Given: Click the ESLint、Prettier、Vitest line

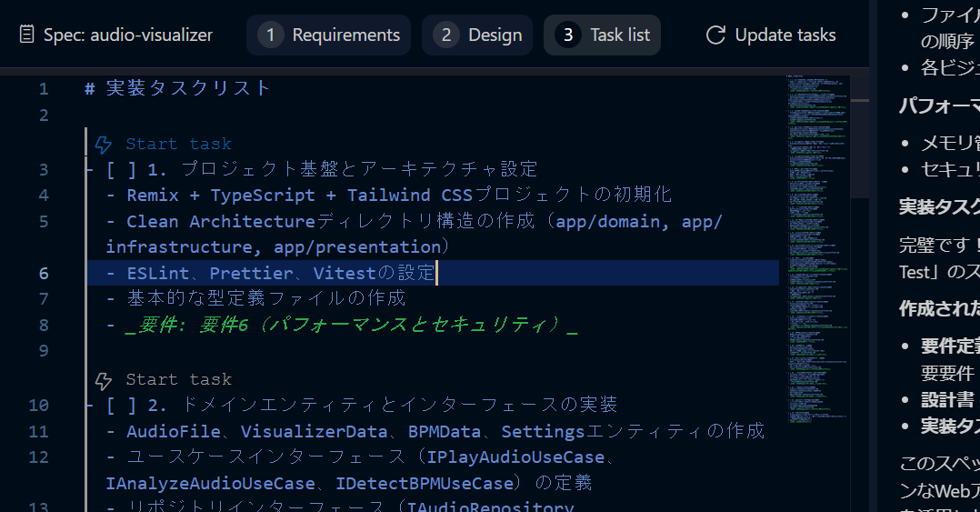Looking at the screenshot, I should (271, 273).
